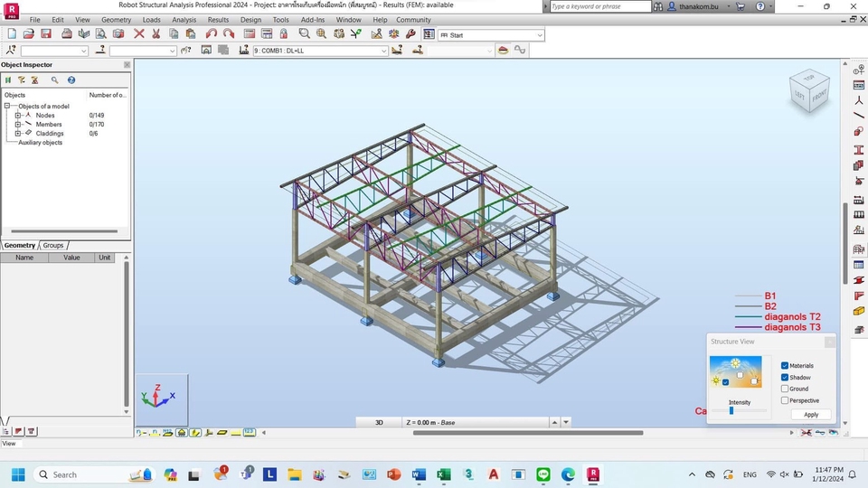The width and height of the screenshot is (868, 488).
Task: Switch to the Groups tab
Action: pos(54,246)
